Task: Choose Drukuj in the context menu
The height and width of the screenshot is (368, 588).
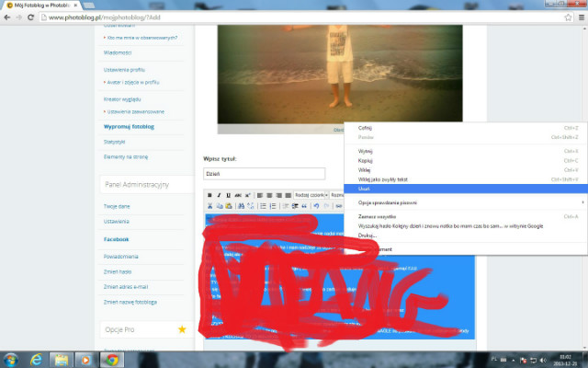Action: click(x=466, y=236)
